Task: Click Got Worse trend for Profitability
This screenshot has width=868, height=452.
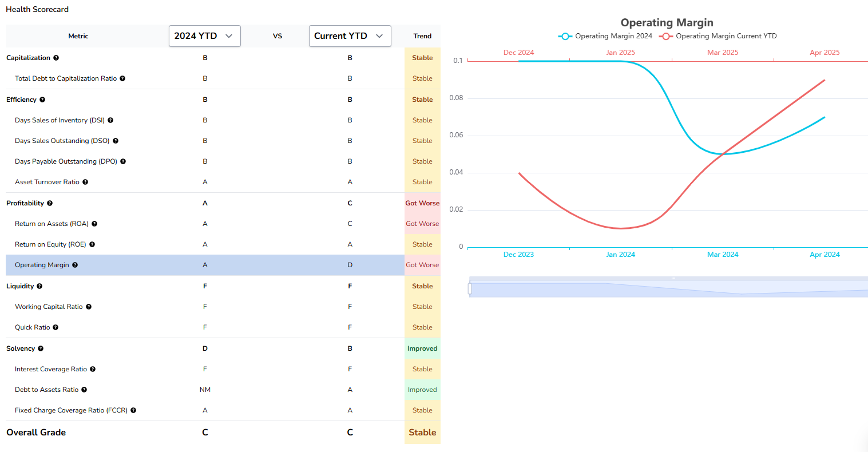Action: pyautogui.click(x=422, y=203)
